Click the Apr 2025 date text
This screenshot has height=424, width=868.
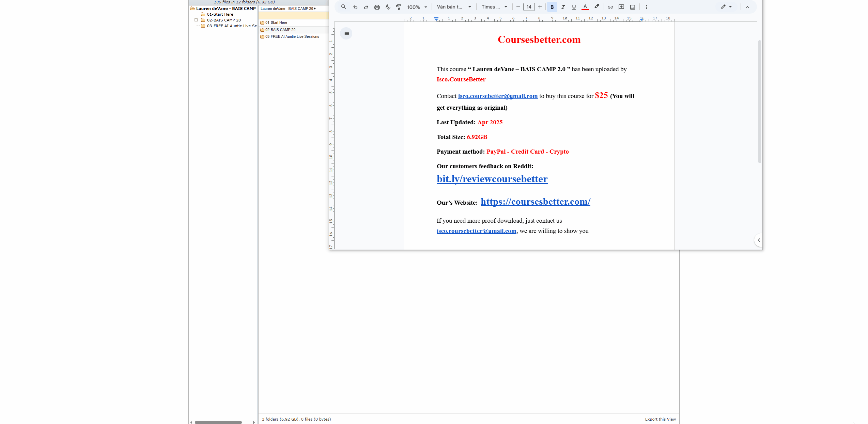coord(490,122)
